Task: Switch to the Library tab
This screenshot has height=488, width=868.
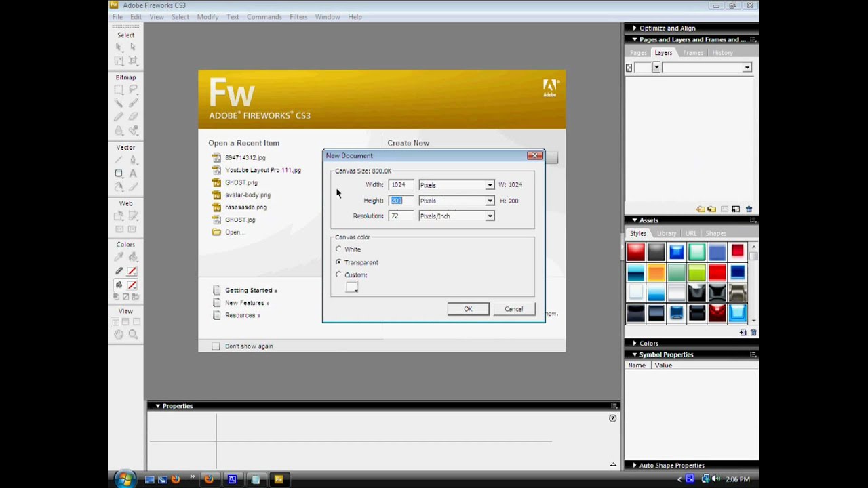Action: (666, 233)
